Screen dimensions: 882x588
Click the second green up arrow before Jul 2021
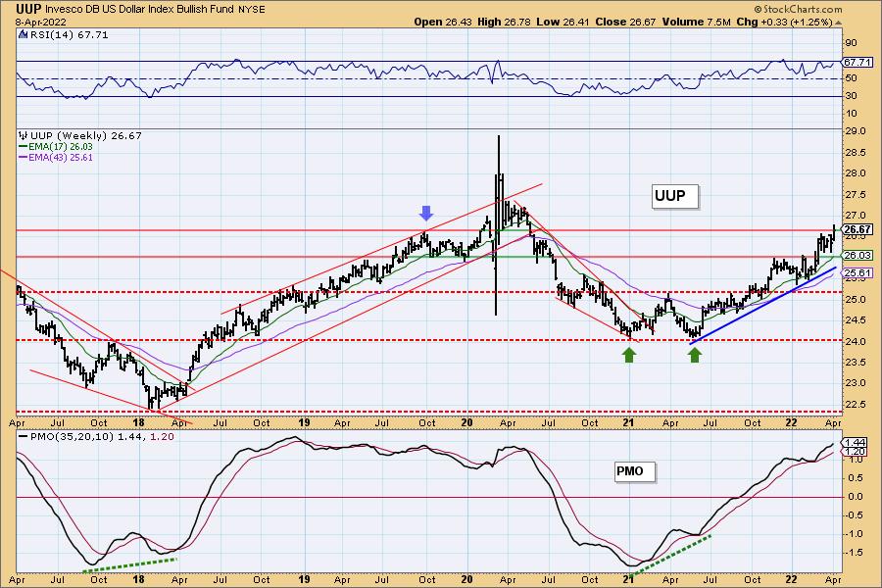[x=695, y=355]
